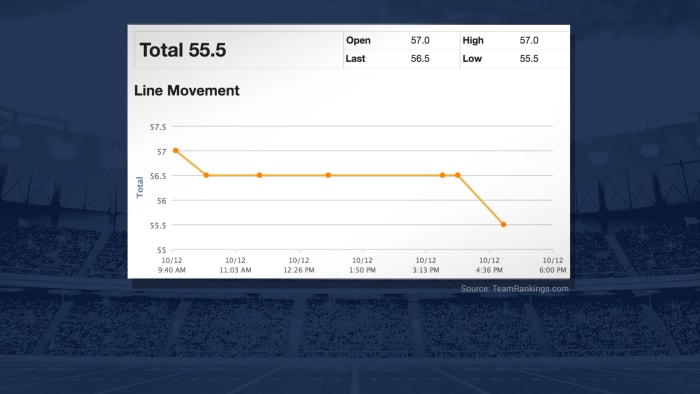Click the 57.5 y-axis label

pyautogui.click(x=158, y=127)
